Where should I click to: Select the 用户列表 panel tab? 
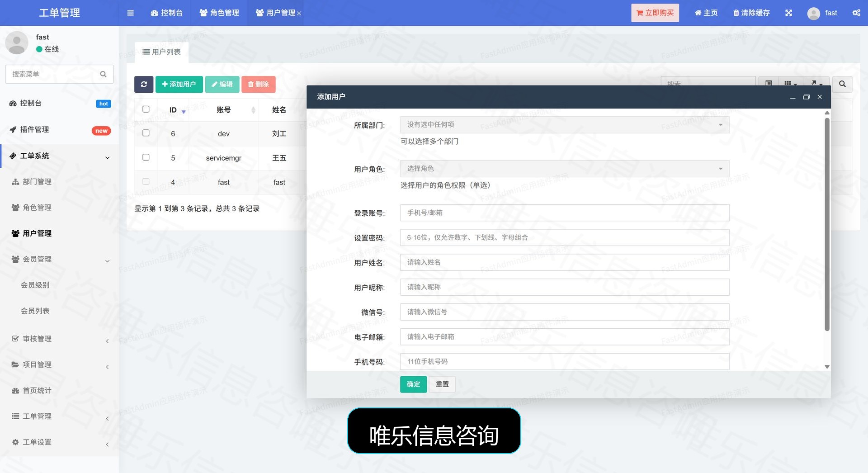(161, 52)
